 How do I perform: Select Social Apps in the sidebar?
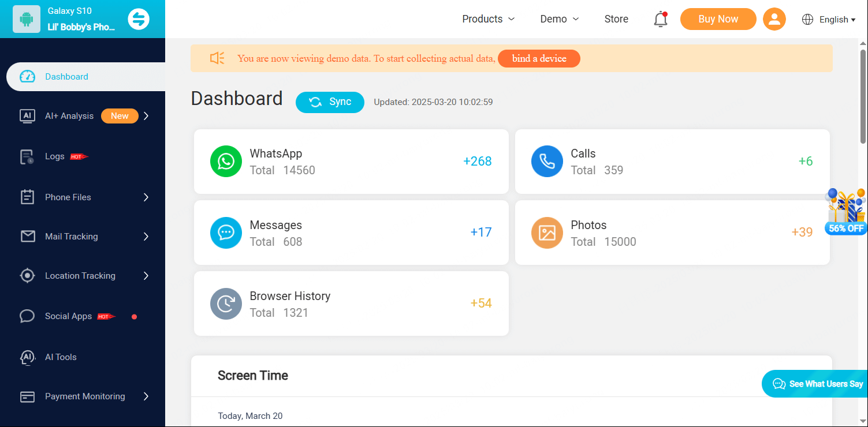point(68,316)
